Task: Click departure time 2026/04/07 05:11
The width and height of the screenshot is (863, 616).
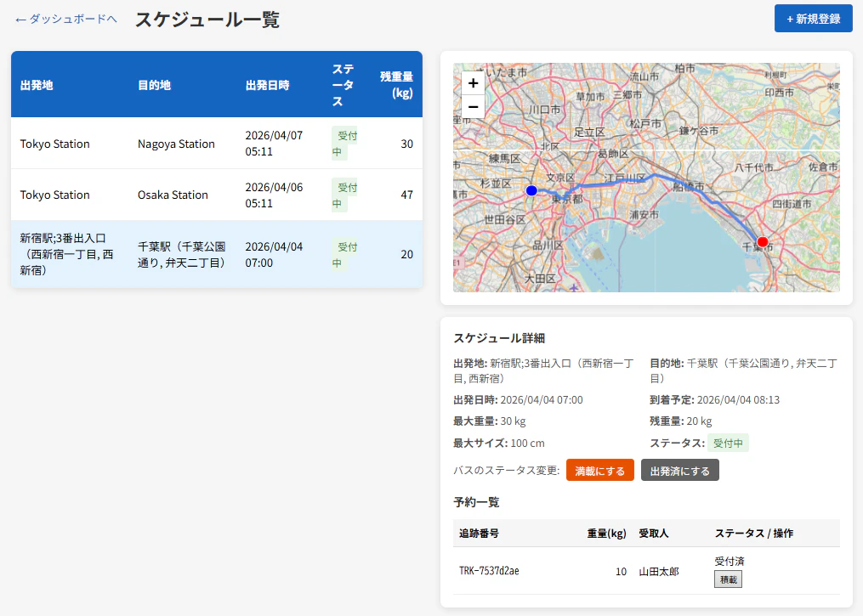Action: pyautogui.click(x=274, y=143)
